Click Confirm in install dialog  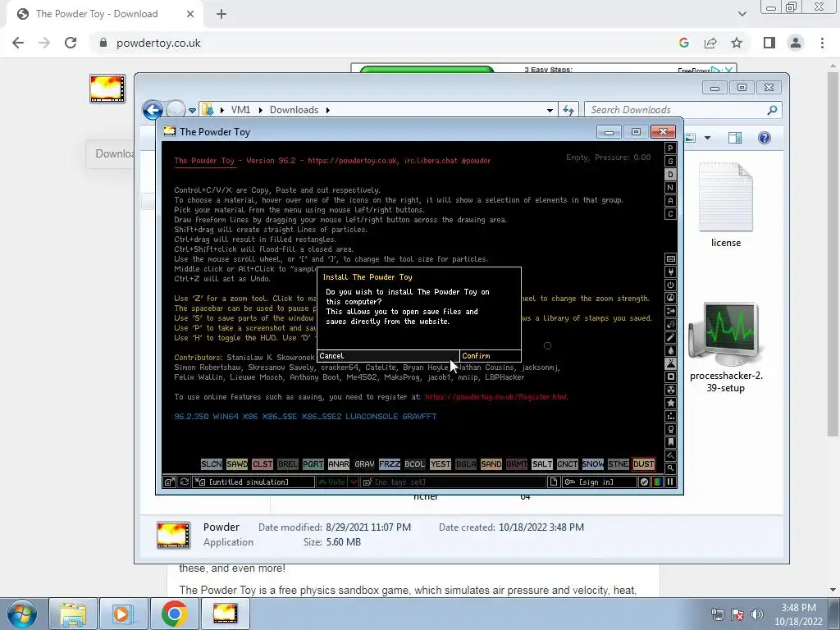pyautogui.click(x=491, y=356)
